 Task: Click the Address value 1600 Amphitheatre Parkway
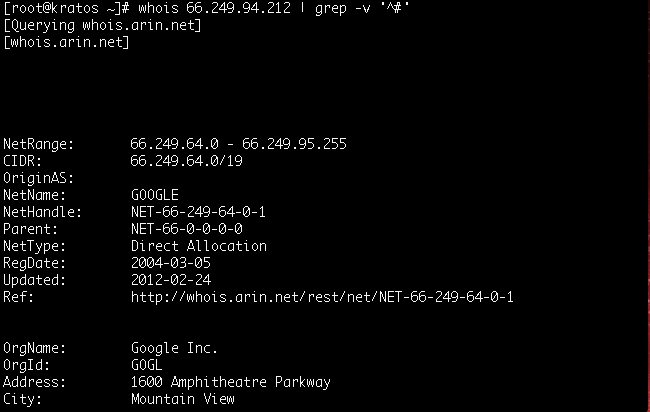click(x=230, y=383)
